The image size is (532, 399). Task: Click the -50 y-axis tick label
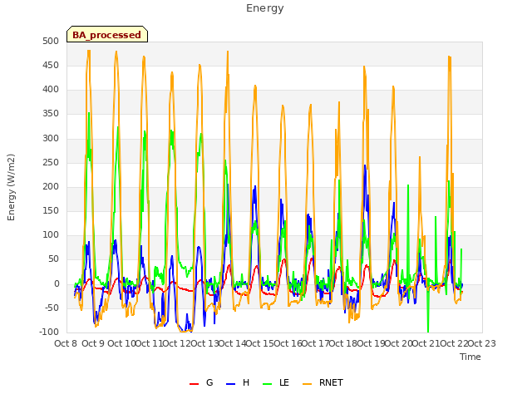pos(52,308)
